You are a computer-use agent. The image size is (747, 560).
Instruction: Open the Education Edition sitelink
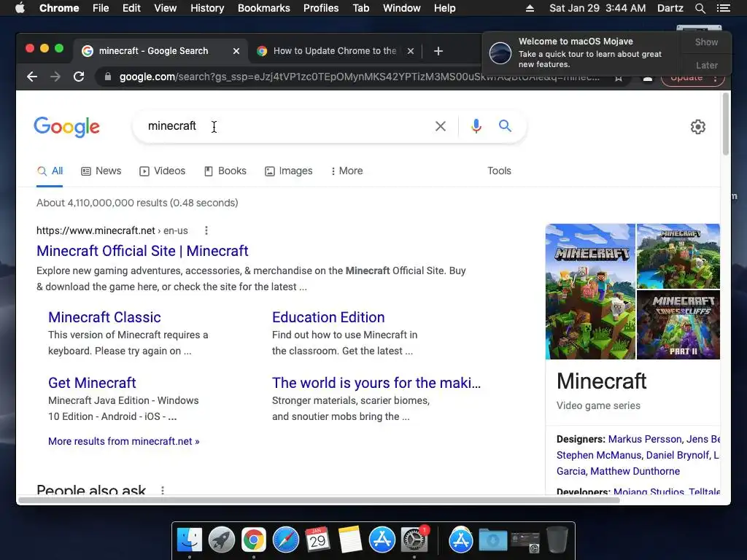click(328, 317)
